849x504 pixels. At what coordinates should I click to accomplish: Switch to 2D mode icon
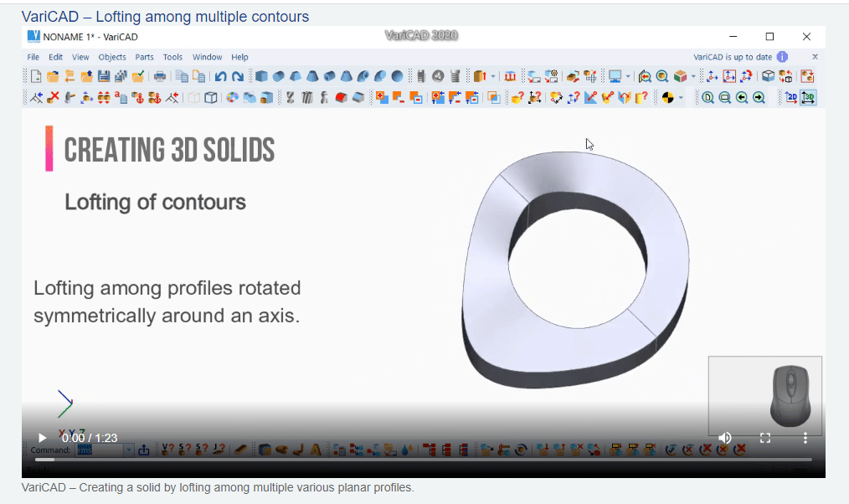[791, 97]
